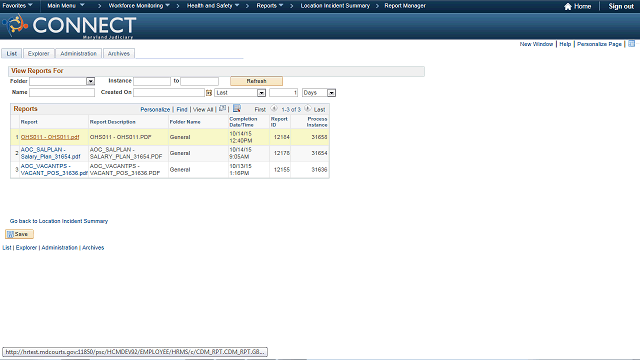Image resolution: width=640 pixels, height=360 pixels.
Task: Open Health and Safety breadcrumb menu
Action: click(x=213, y=6)
